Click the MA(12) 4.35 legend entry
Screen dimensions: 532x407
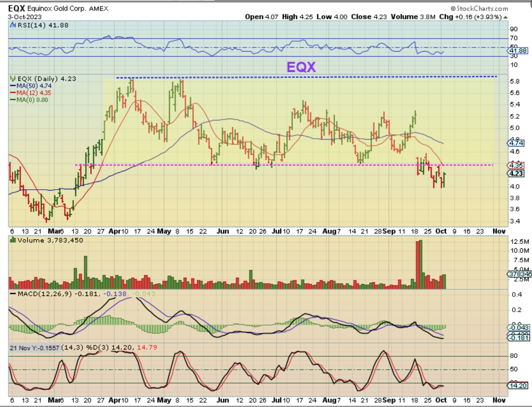[30, 93]
